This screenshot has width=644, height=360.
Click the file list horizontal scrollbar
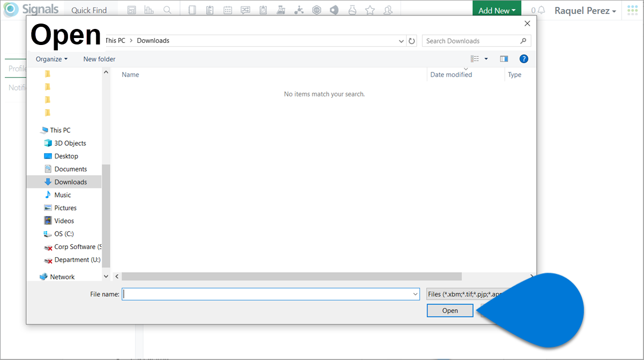(291, 276)
